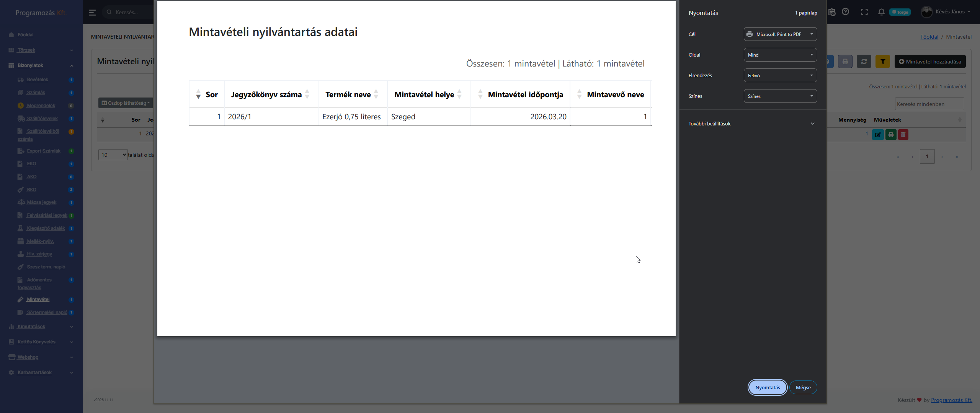Viewport: 980px width, 413px height.
Task: Click the Nyomtatás print button
Action: pyautogui.click(x=767, y=387)
